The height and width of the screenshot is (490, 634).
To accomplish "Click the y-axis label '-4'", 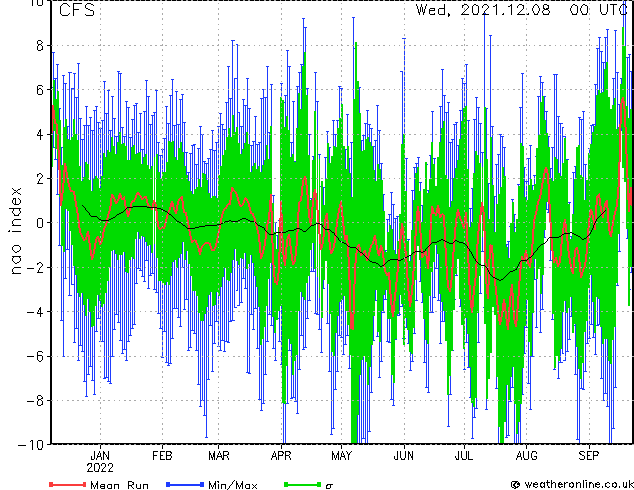I will point(35,312).
